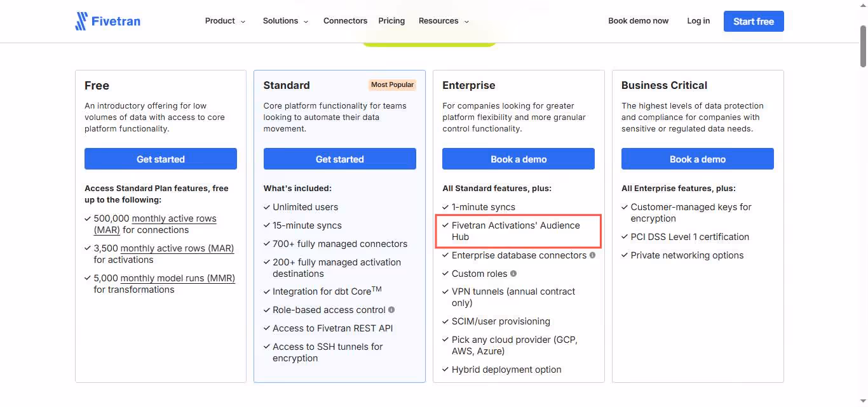The image size is (868, 407).
Task: Expand the Resources dropdown menu
Action: click(444, 21)
